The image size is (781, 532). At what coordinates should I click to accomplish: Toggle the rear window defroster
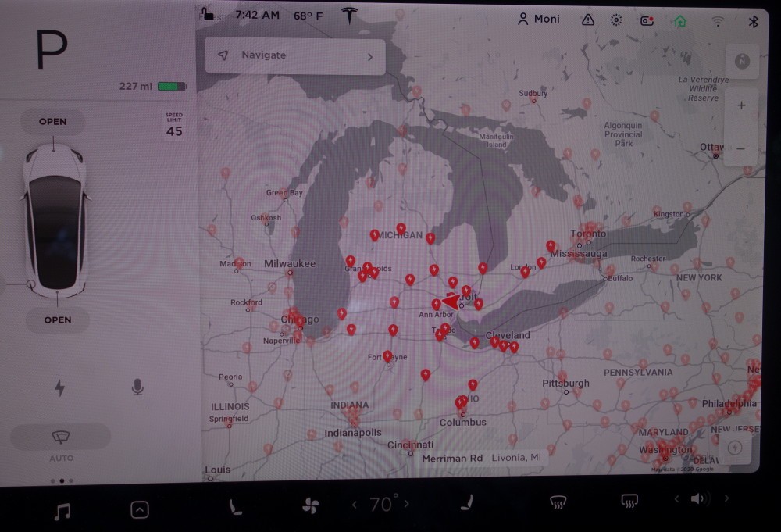[x=629, y=501]
